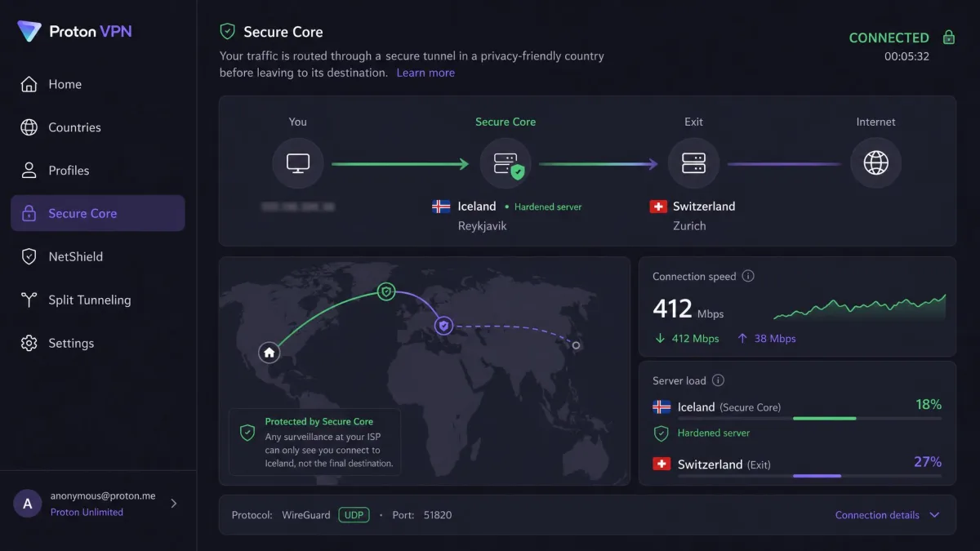Screen dimensions: 980x551
Task: Click the purple shield marker on the map
Action: click(x=443, y=326)
